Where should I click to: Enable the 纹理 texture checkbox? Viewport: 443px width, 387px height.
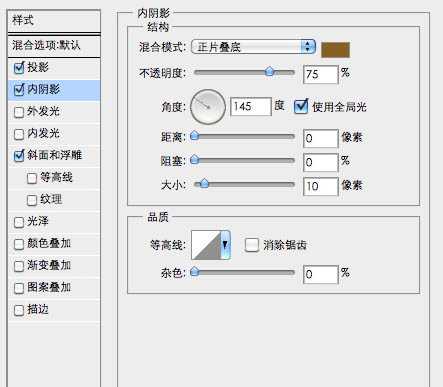(32, 200)
